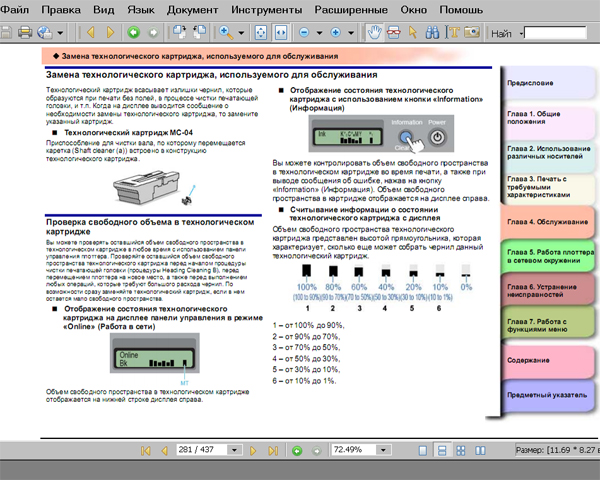Open the Инструменты menu
This screenshot has height=480, width=600.
point(266,10)
